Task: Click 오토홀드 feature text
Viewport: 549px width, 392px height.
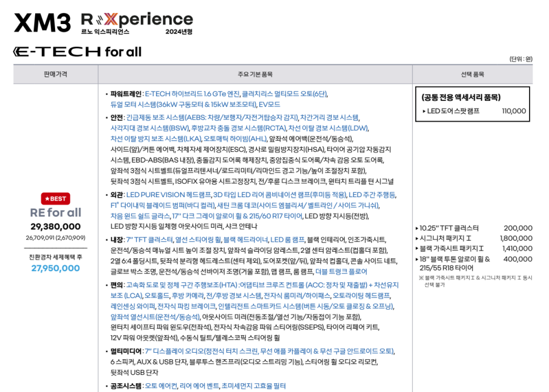Action: [157, 296]
